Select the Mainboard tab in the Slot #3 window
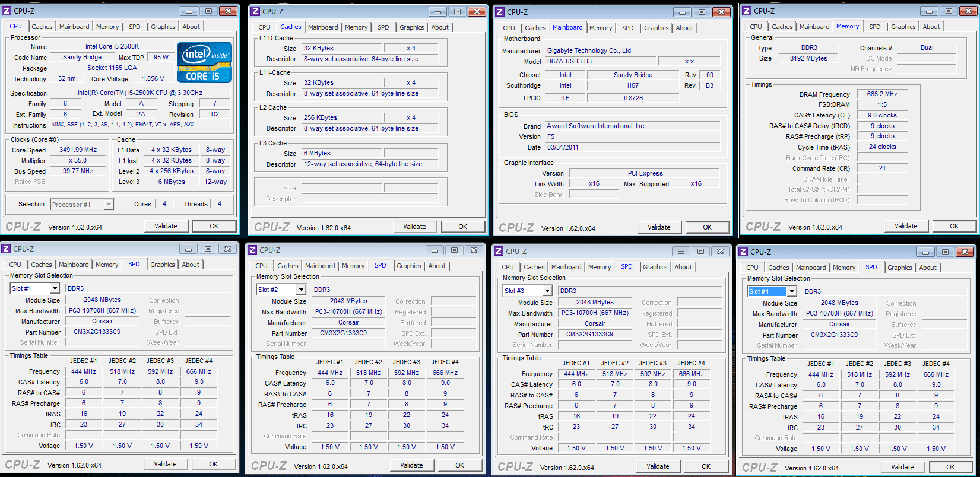Viewport: 980px width, 477px height. [566, 267]
